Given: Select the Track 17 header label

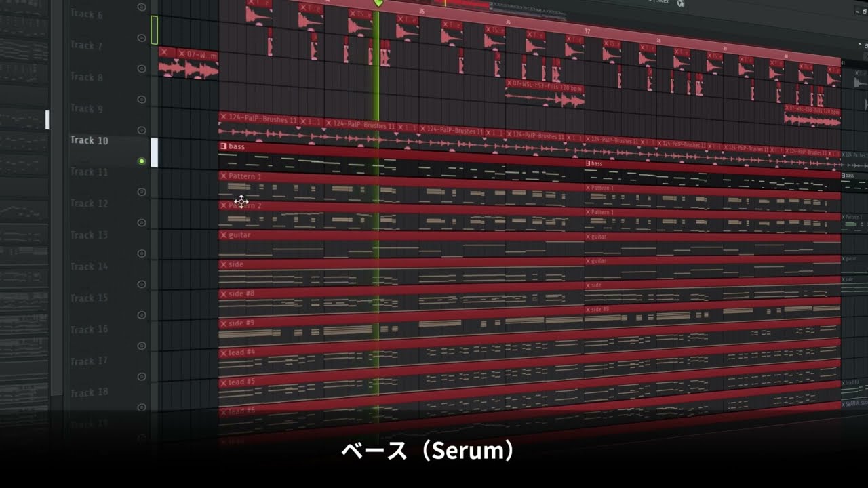Looking at the screenshot, I should [89, 361].
